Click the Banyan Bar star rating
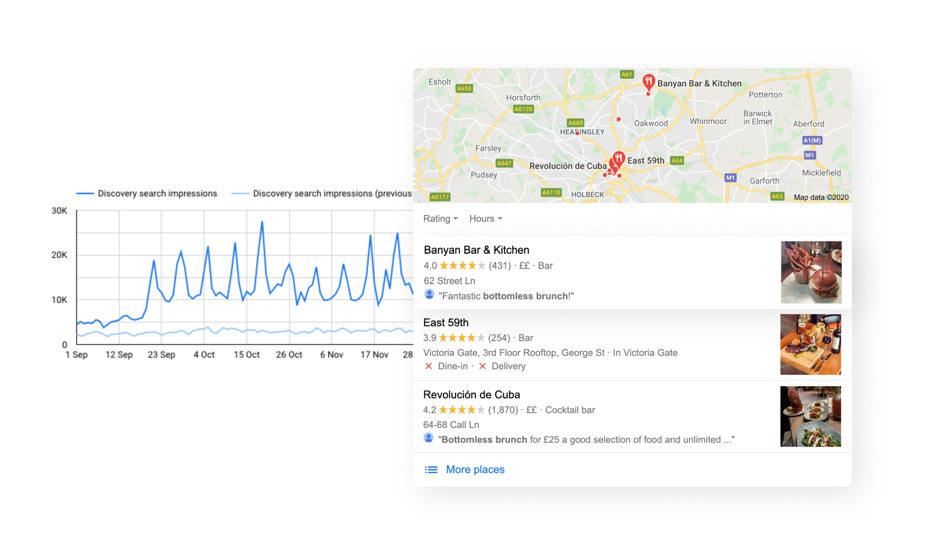 coord(462,266)
